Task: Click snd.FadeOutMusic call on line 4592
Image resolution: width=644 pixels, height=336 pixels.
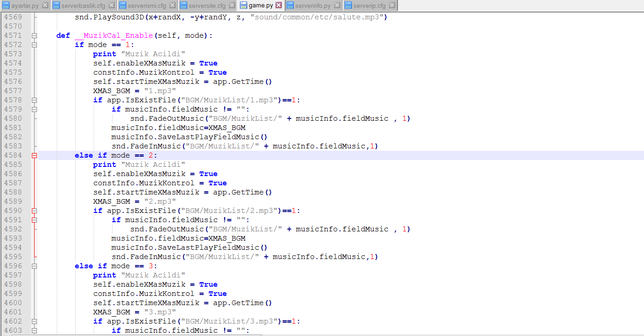Action: click(x=270, y=229)
